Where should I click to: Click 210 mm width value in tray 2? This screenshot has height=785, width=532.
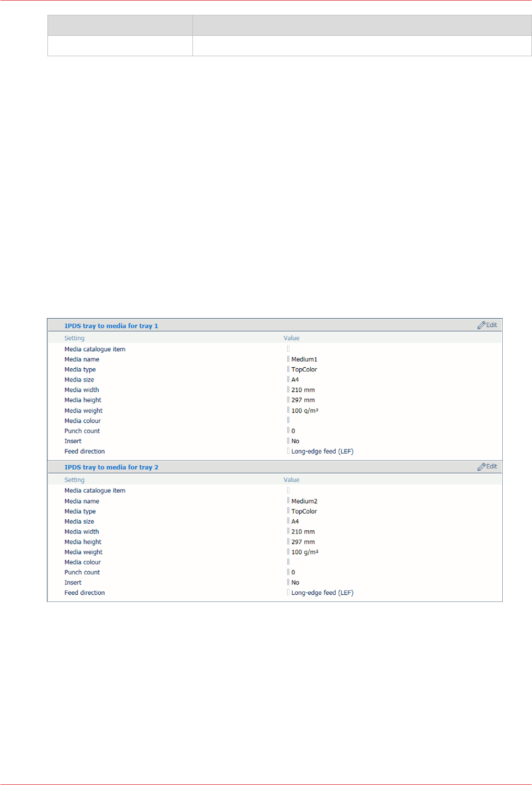303,531
